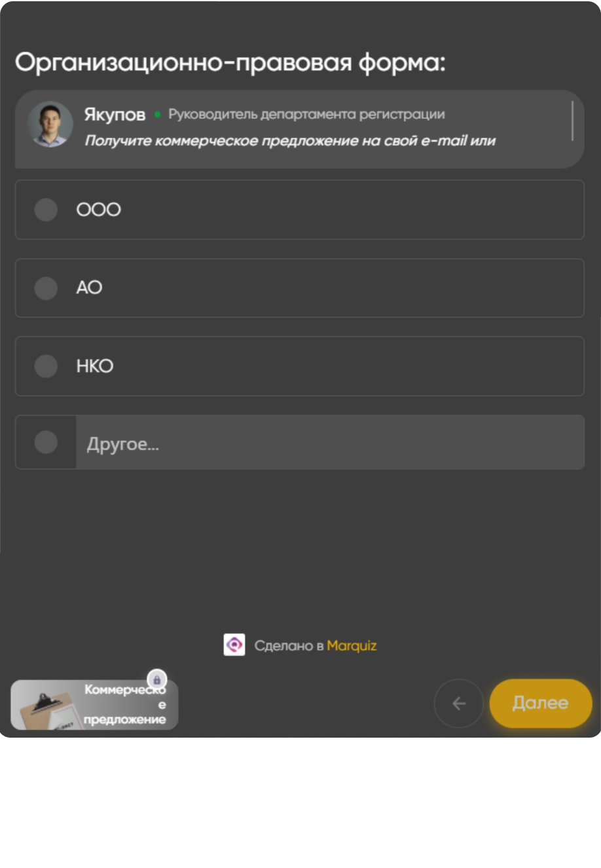Screen dimensions: 601x868
Task: Click the green online status dot
Action: tap(157, 115)
